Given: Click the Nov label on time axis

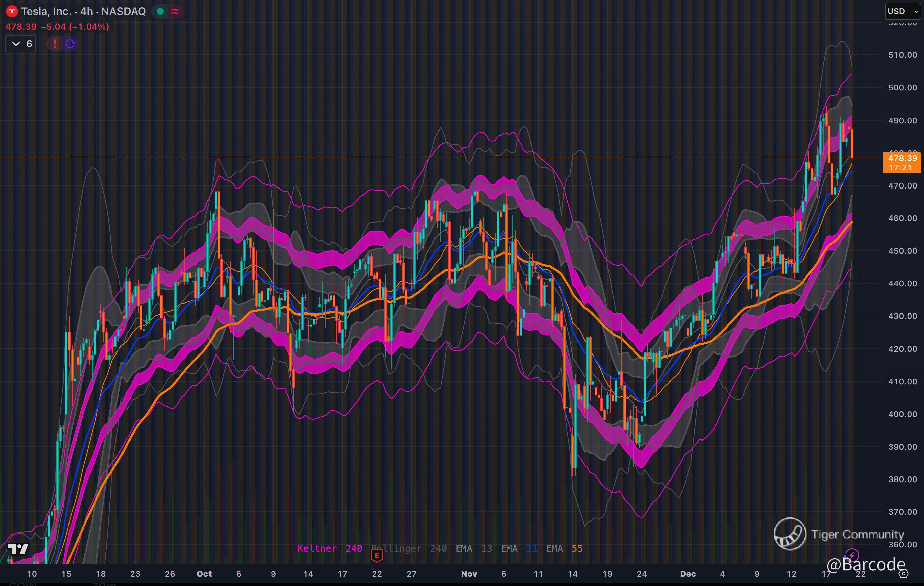Looking at the screenshot, I should 469,574.
